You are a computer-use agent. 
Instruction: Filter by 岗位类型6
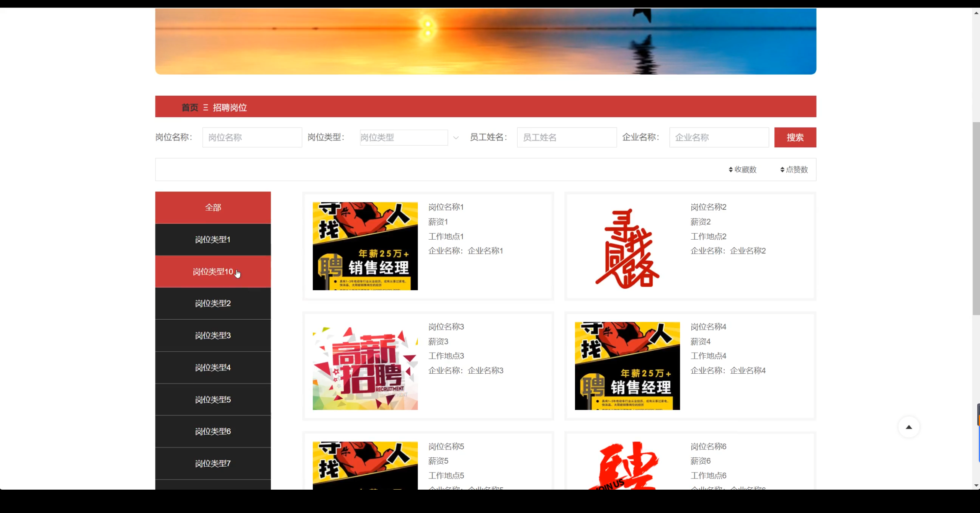click(213, 431)
